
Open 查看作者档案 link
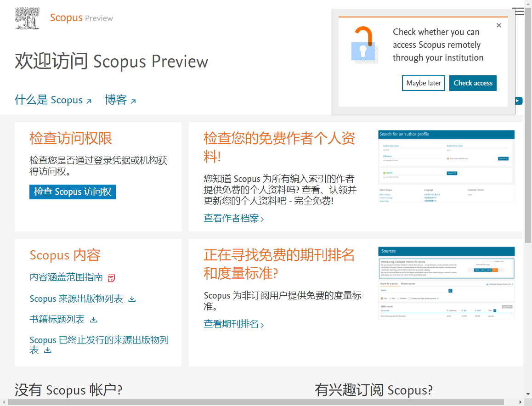233,219
